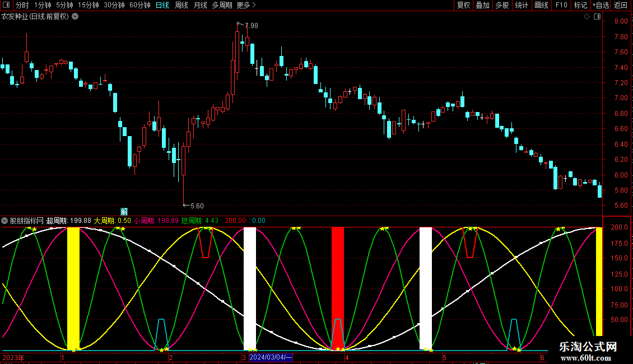Click the 解 marker below the chart
Image resolution: width=633 pixels, height=364 pixels.
point(124,212)
